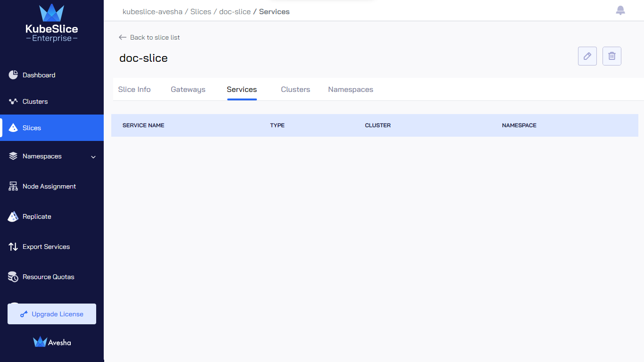644x362 pixels.
Task: Click the Export Services arrows icon
Action: 13,247
